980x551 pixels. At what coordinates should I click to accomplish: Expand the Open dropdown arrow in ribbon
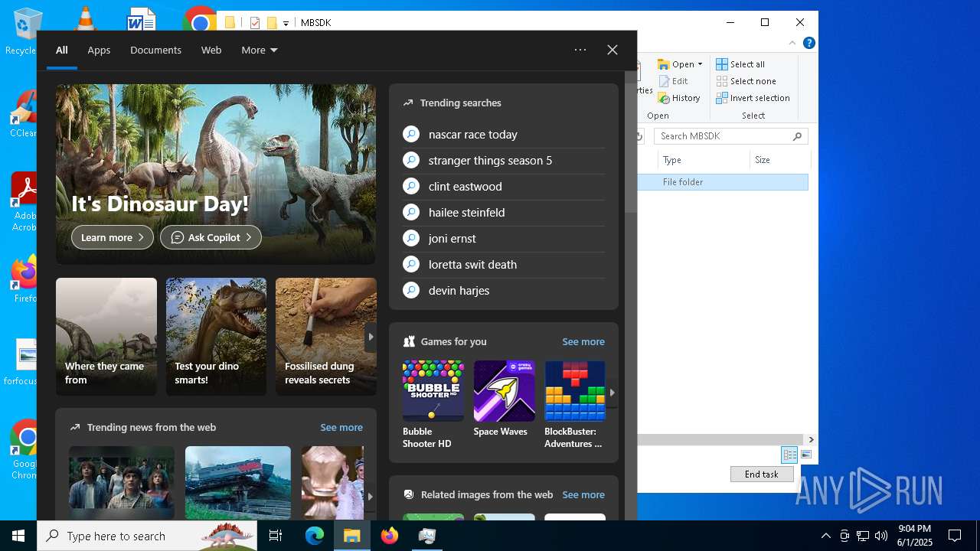pyautogui.click(x=700, y=64)
